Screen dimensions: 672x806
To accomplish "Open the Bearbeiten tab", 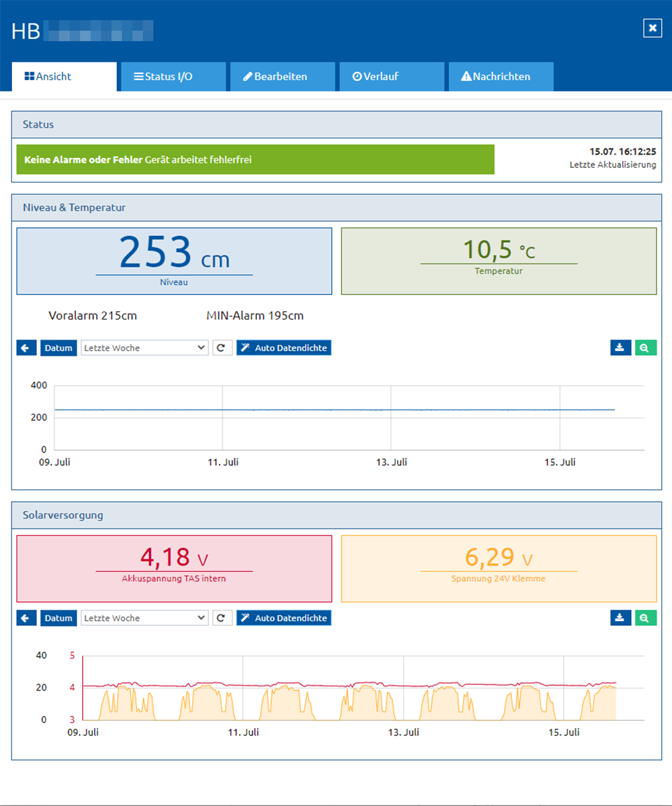I will (x=282, y=77).
